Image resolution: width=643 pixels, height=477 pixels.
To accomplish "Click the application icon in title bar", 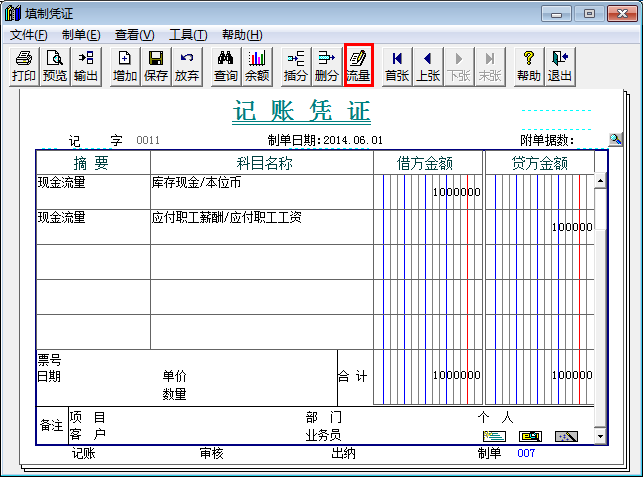I will pos(13,13).
